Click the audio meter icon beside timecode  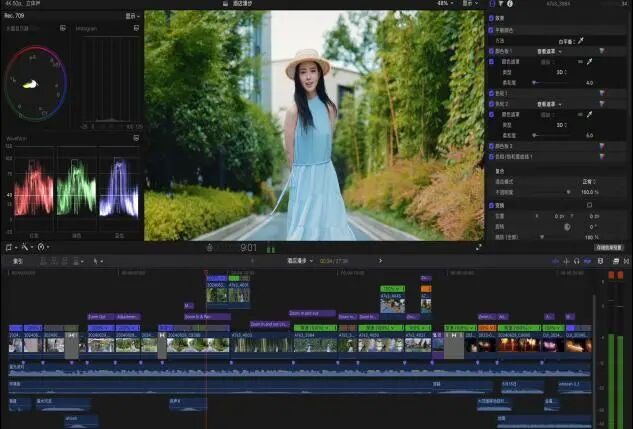[x=271, y=249]
